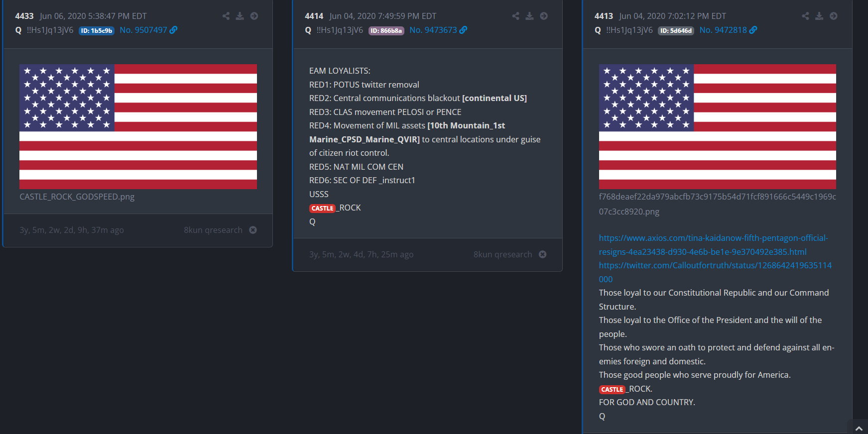Select ID 5d646d badge

click(676, 31)
